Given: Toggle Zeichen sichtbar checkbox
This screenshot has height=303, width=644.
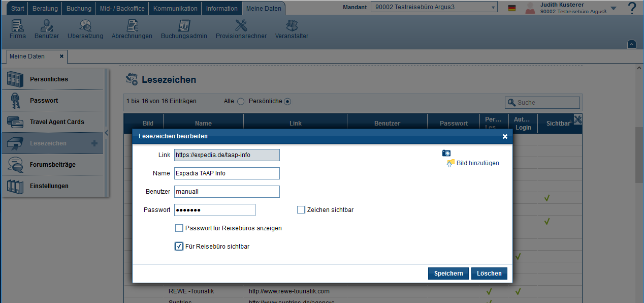Looking at the screenshot, I should tap(301, 209).
